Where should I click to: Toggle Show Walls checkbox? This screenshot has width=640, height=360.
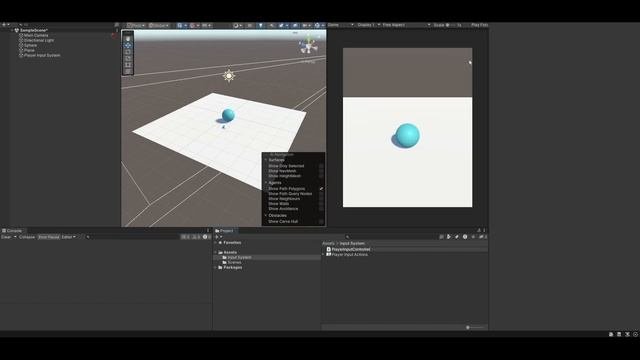click(321, 204)
